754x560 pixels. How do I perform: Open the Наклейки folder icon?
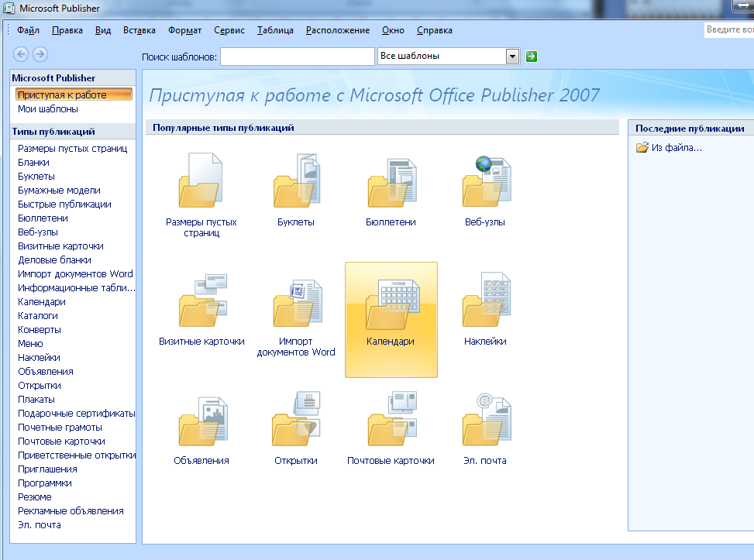point(486,300)
